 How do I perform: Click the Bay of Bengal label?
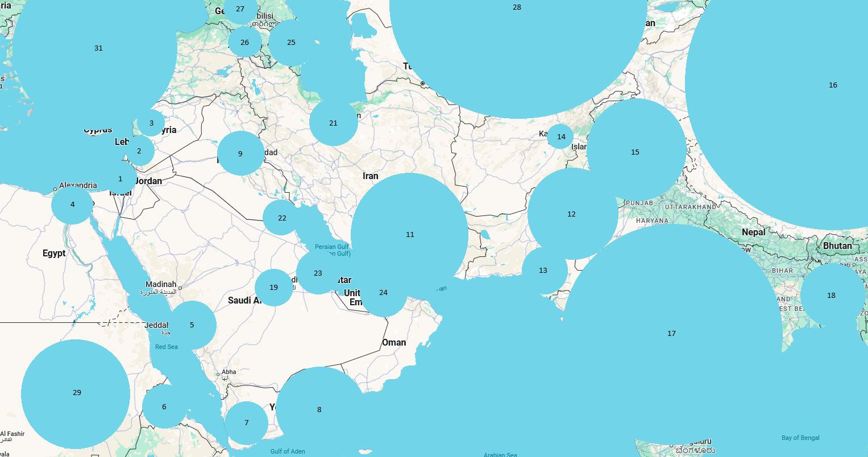801,438
